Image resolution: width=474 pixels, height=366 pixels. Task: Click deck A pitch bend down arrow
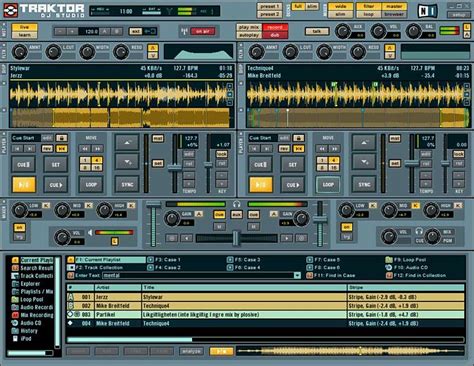click(x=127, y=162)
